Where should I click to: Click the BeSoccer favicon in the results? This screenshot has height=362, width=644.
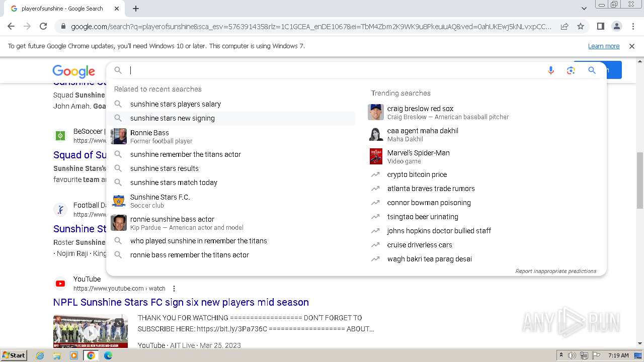click(x=60, y=136)
